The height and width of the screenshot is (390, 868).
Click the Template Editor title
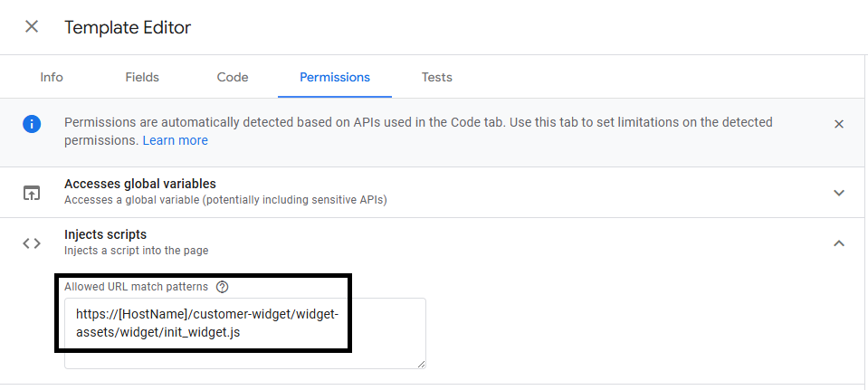128,27
